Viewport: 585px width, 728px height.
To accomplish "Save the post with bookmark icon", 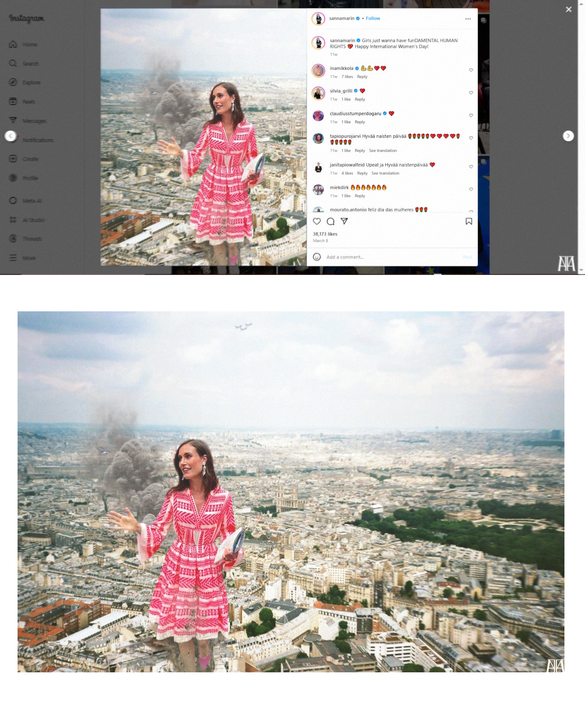I will [469, 221].
